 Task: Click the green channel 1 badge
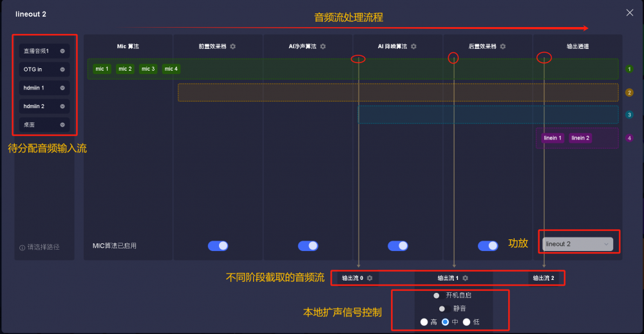point(629,69)
